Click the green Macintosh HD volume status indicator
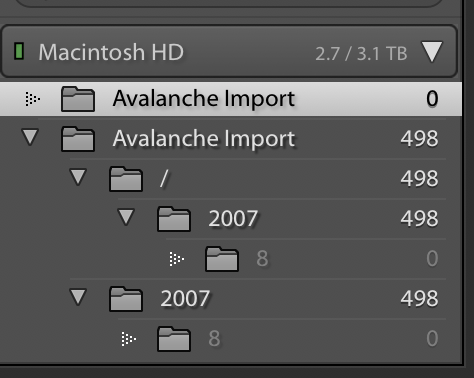The image size is (474, 378). point(19,52)
